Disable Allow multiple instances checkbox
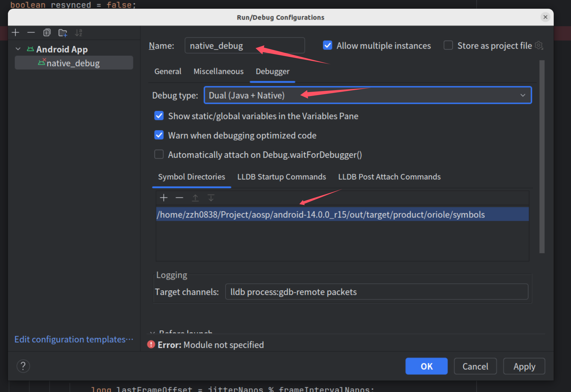The width and height of the screenshot is (571, 392). tap(328, 45)
